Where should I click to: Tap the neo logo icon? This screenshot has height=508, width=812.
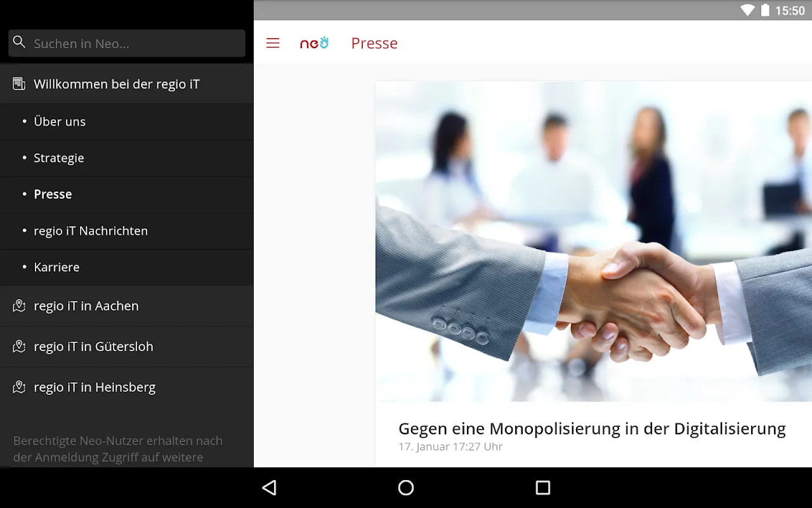pyautogui.click(x=314, y=43)
